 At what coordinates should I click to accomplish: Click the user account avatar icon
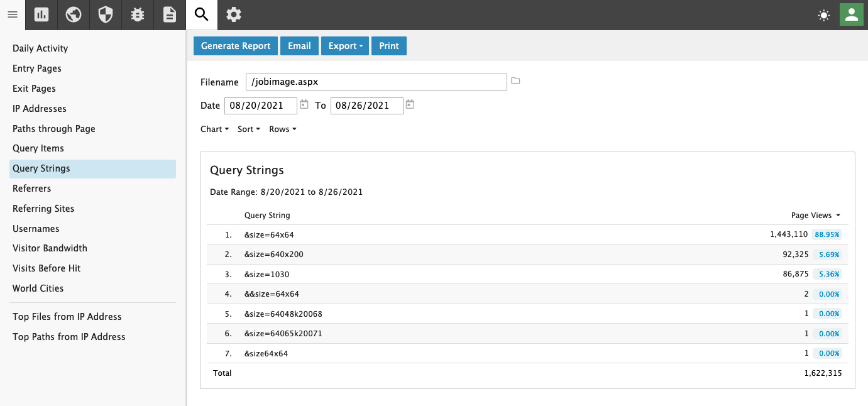[x=852, y=15]
